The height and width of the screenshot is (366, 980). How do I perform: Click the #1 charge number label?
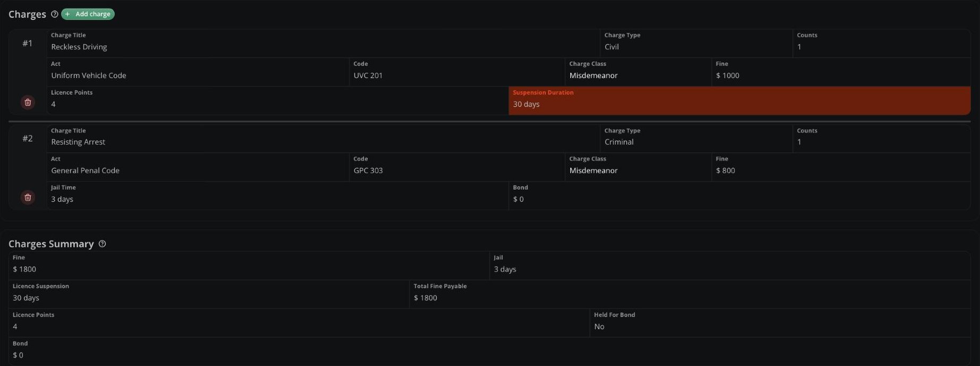click(x=28, y=43)
